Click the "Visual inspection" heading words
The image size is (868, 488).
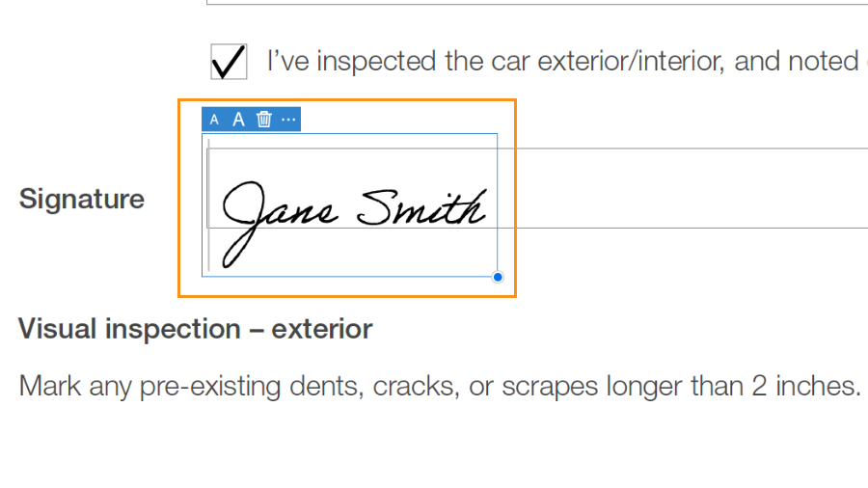(x=128, y=330)
